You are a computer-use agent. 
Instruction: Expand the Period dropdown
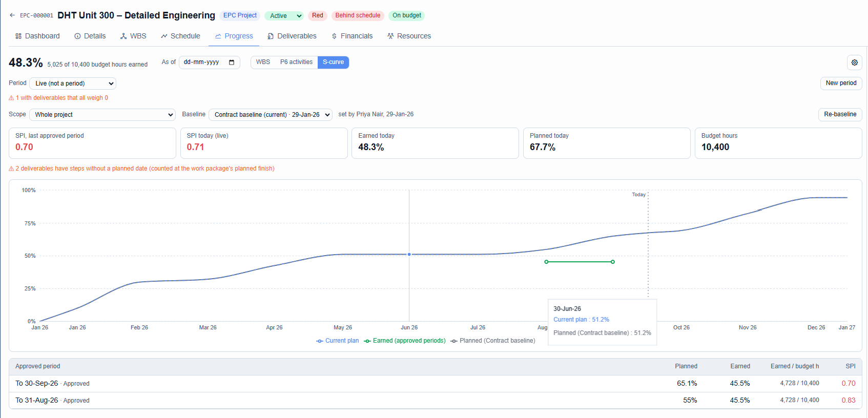[x=73, y=83]
